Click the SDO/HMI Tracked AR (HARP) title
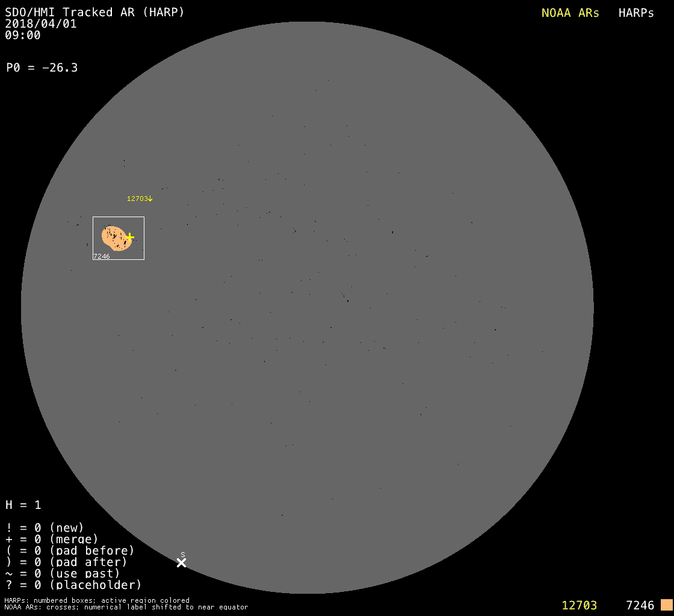The width and height of the screenshot is (674, 616). point(94,12)
